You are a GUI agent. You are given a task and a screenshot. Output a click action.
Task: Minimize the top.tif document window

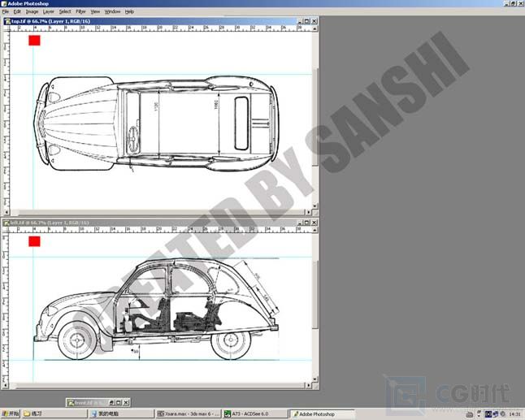point(301,21)
